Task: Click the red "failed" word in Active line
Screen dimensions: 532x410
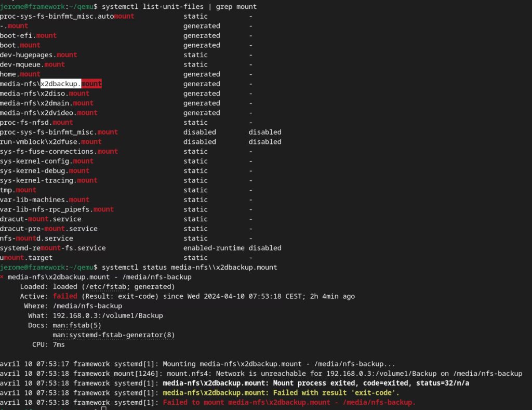Action: [65, 296]
